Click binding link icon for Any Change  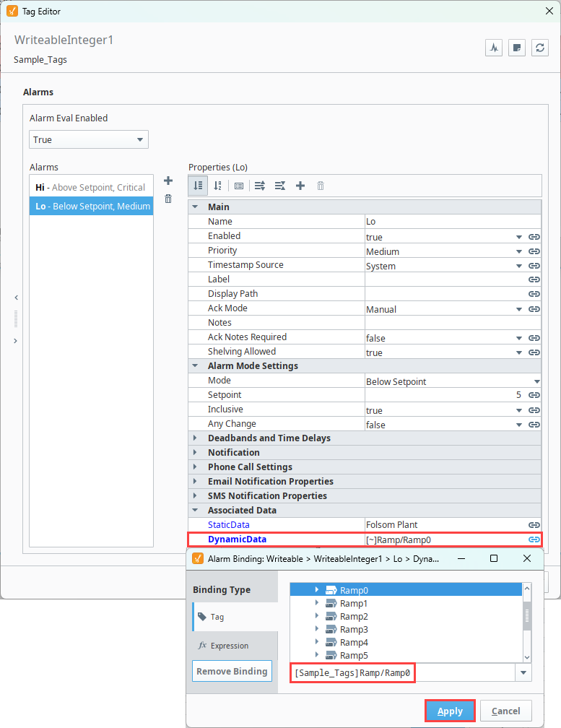point(534,425)
